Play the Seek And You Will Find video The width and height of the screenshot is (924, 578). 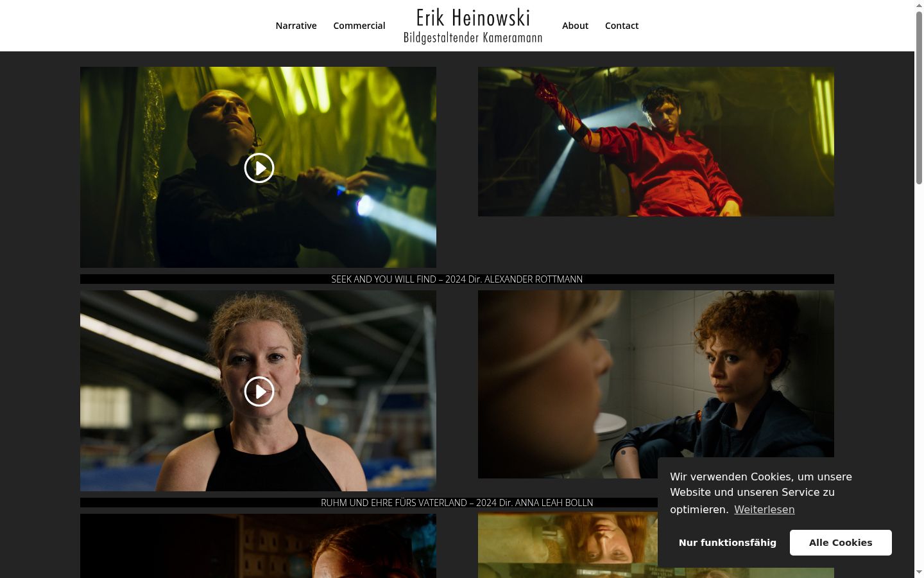pos(259,168)
